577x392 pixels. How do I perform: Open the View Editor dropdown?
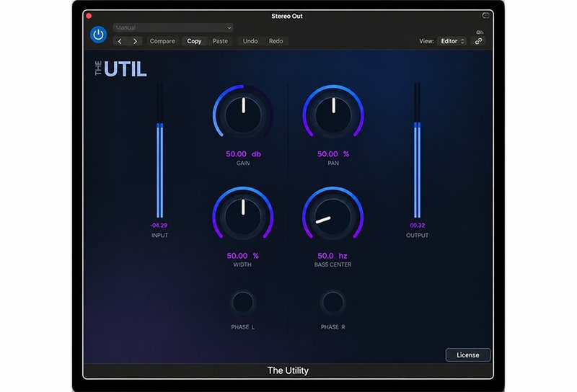pyautogui.click(x=452, y=41)
